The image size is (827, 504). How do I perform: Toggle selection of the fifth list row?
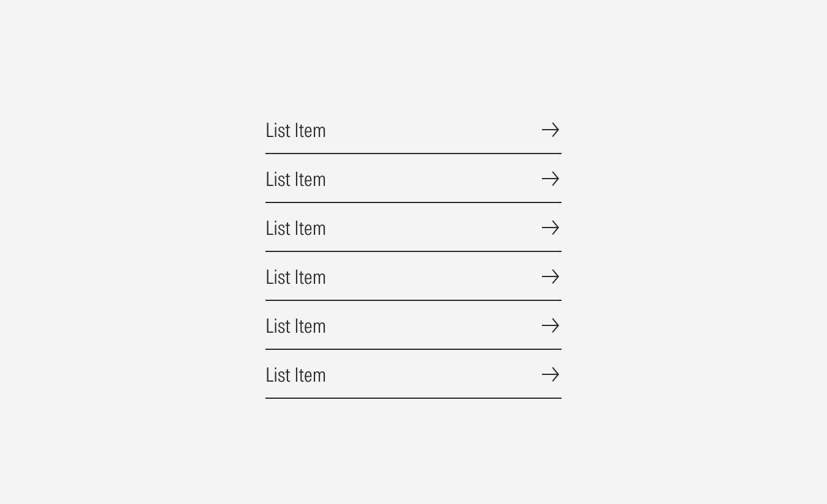[413, 326]
